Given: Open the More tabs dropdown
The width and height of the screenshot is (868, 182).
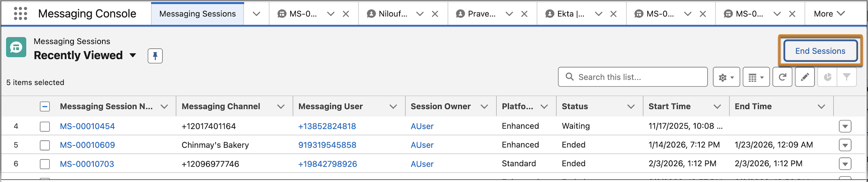Looking at the screenshot, I should point(829,14).
